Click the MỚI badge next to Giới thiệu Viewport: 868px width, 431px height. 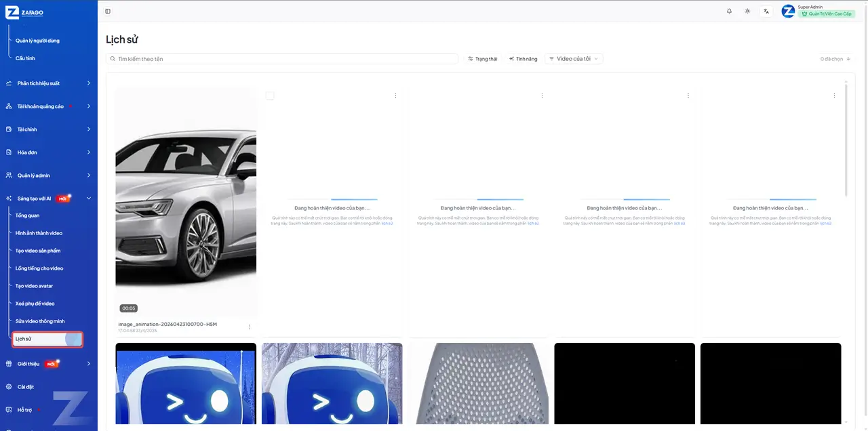click(51, 364)
